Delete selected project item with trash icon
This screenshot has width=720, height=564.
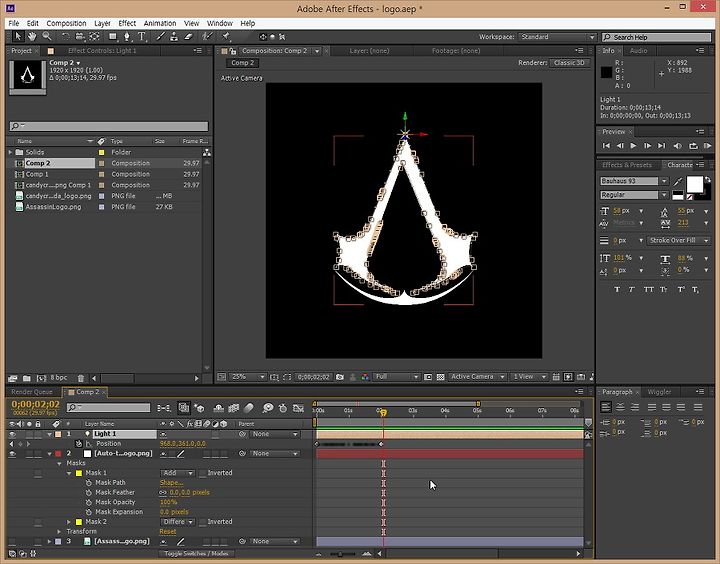(x=81, y=378)
